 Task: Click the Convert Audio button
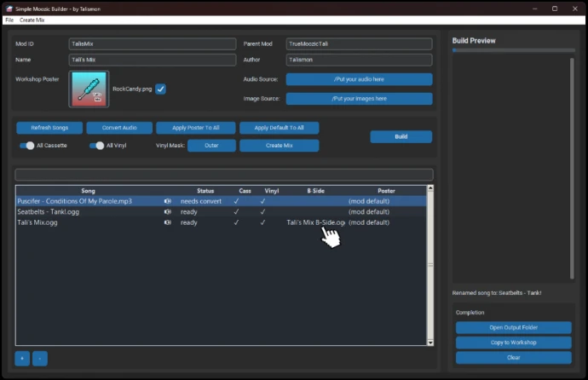point(118,128)
